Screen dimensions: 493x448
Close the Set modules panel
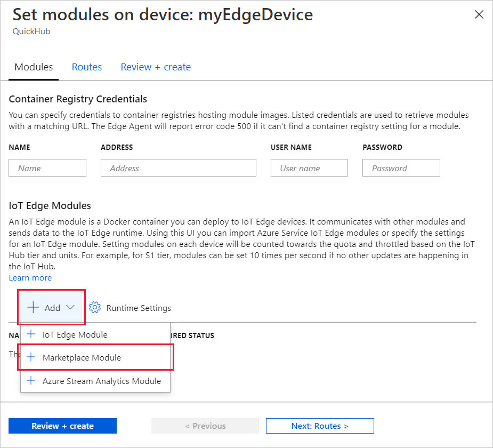coord(479,15)
